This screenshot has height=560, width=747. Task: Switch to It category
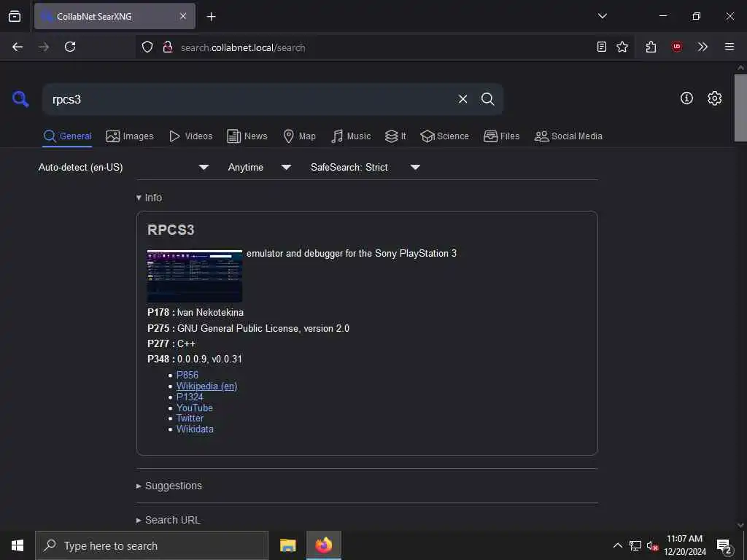[x=395, y=136]
